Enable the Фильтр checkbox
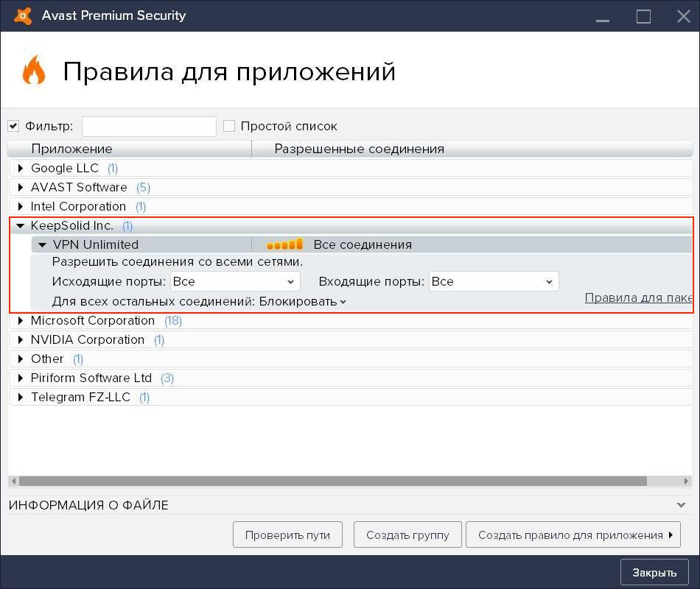Viewport: 700px width, 589px height. [x=13, y=126]
